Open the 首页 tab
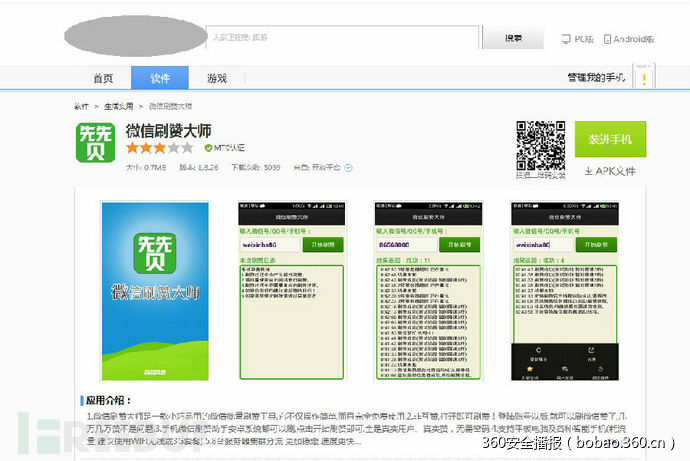690x461 pixels. 103,78
